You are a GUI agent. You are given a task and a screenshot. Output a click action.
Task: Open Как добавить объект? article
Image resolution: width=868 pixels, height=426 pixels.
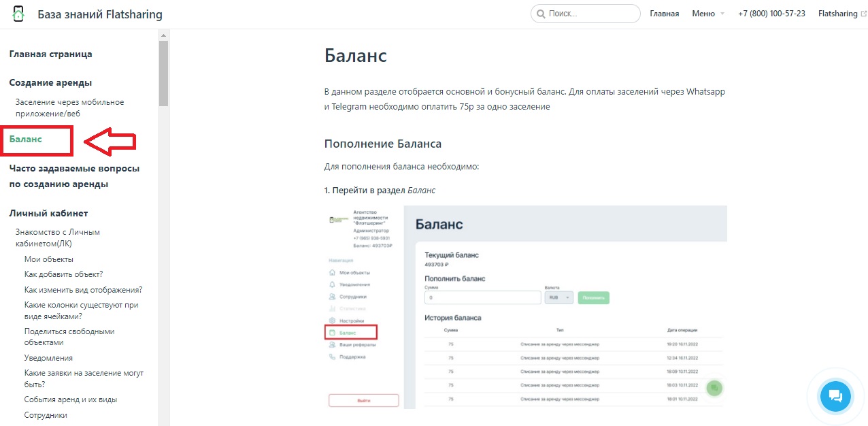click(63, 274)
